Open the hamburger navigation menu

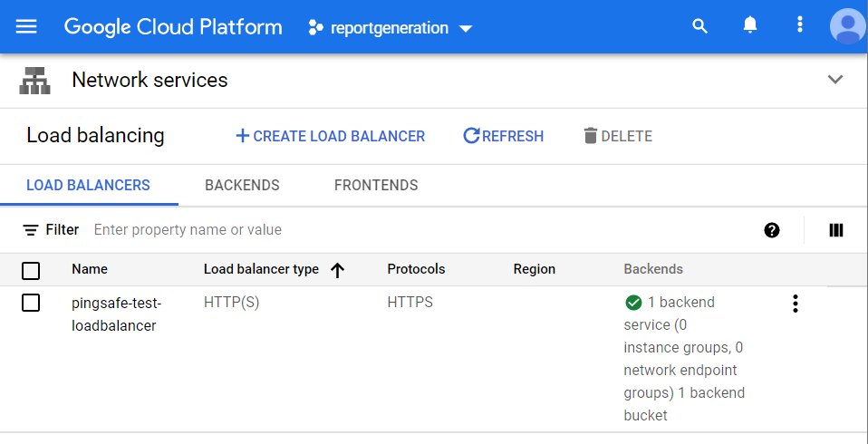(x=26, y=26)
